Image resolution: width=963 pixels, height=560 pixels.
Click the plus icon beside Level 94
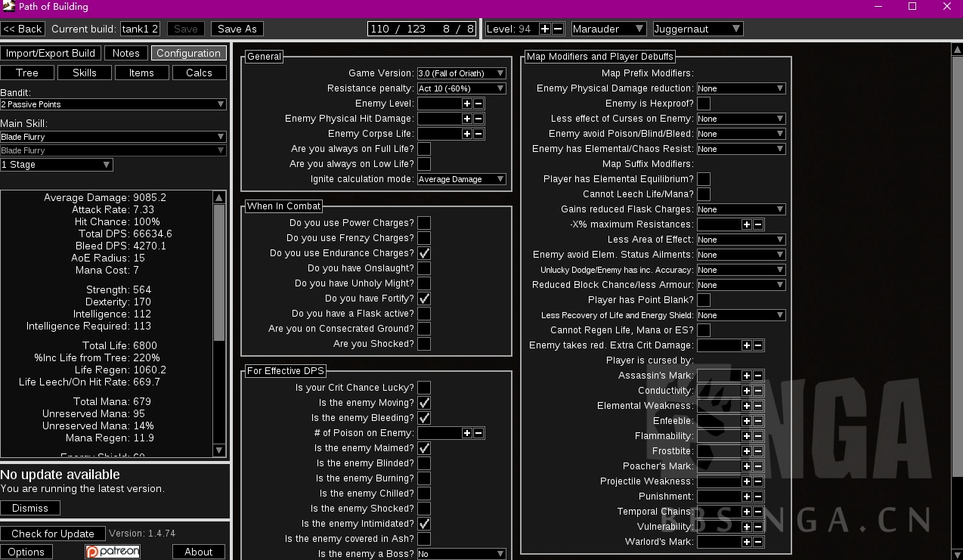(x=546, y=29)
